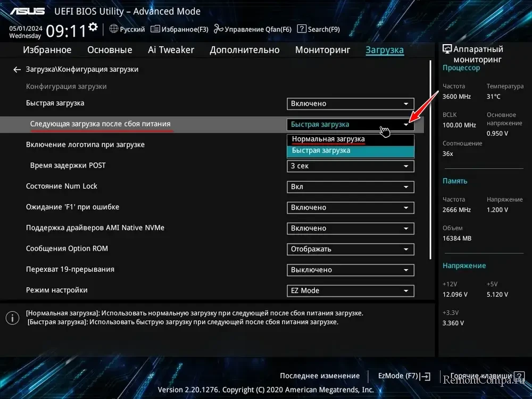Open Qfan fan control (F6) icon

coord(218,29)
